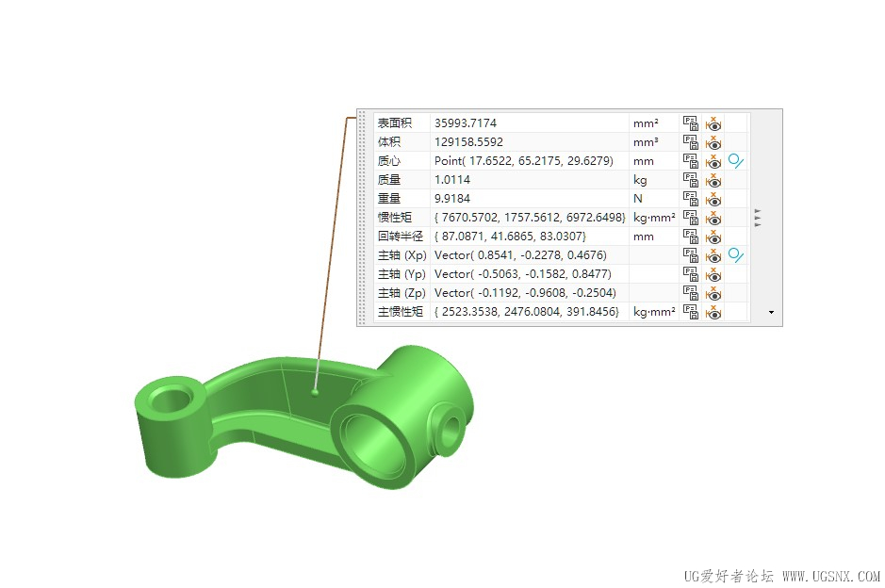Click the mm² unit cell for 表面积

pos(653,123)
